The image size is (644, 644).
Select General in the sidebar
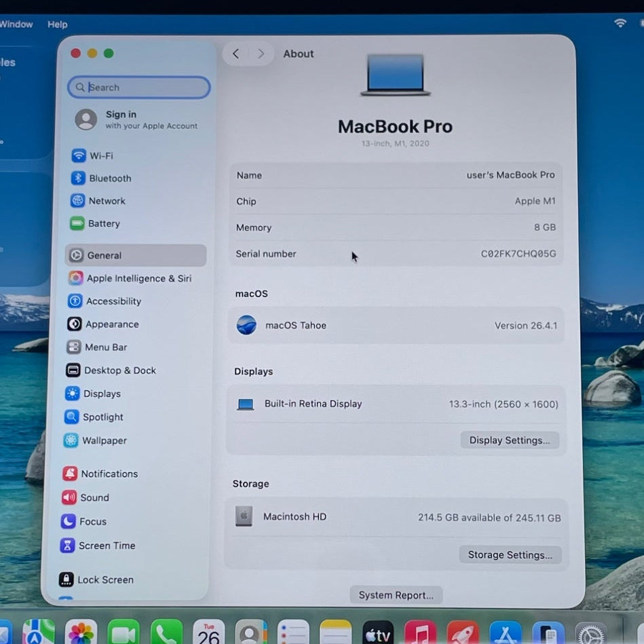[136, 255]
